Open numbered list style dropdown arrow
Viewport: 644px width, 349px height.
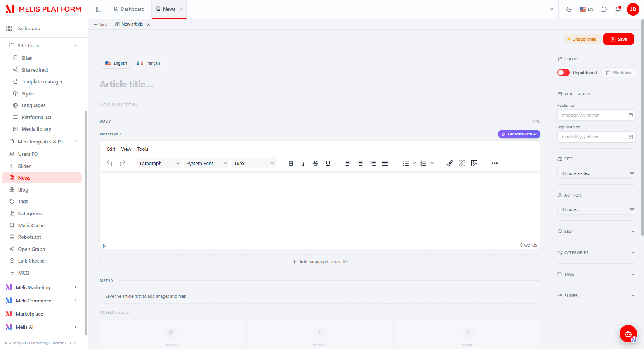432,163
